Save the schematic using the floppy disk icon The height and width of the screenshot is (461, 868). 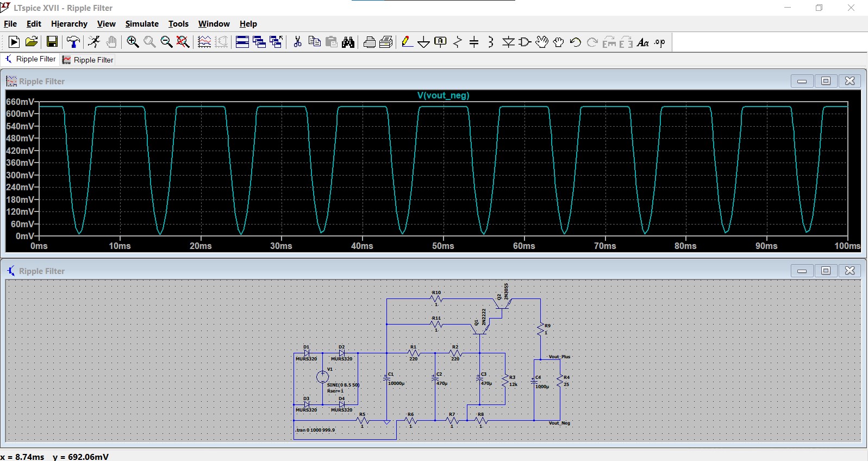point(52,42)
